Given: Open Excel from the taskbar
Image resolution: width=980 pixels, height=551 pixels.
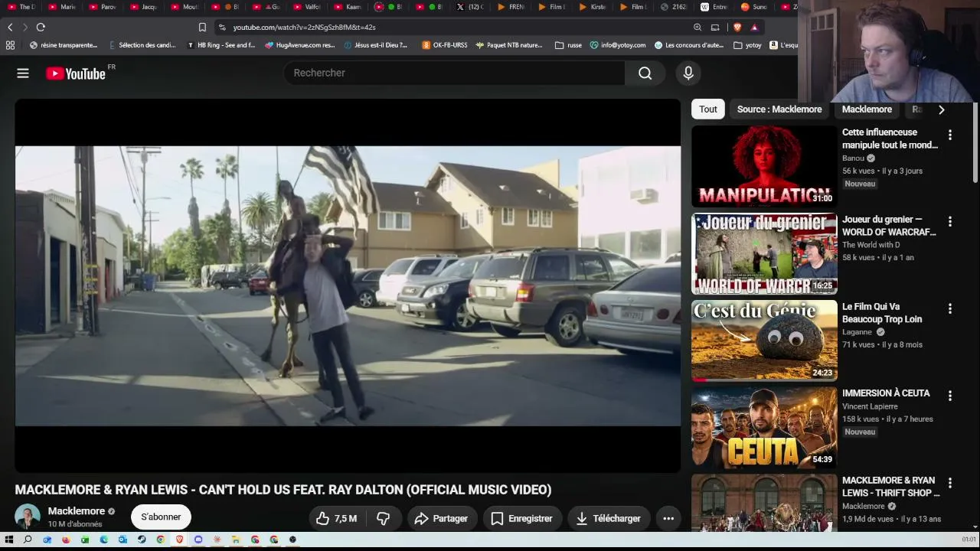Looking at the screenshot, I should 85,540.
